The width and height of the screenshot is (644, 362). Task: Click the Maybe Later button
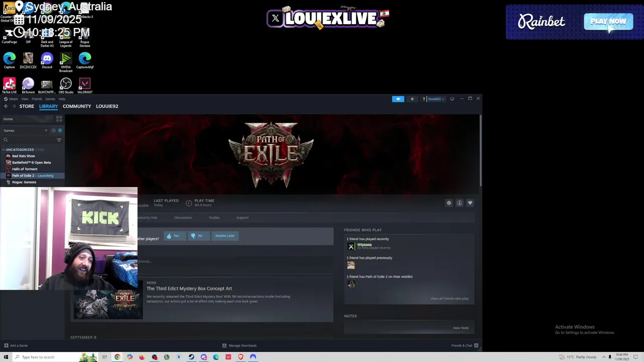pos(225,235)
